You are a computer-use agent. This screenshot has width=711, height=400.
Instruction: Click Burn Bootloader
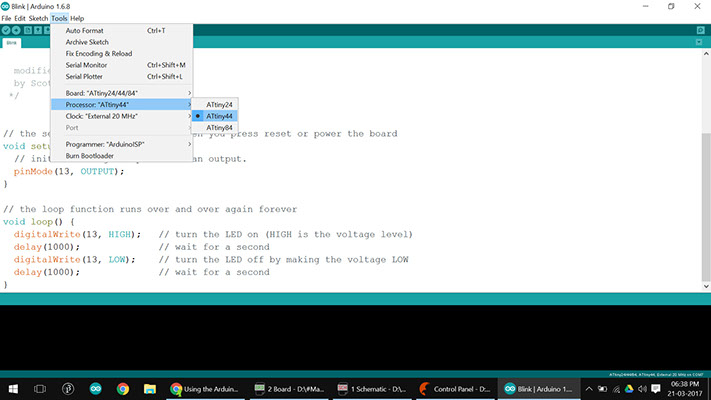[x=122, y=156]
